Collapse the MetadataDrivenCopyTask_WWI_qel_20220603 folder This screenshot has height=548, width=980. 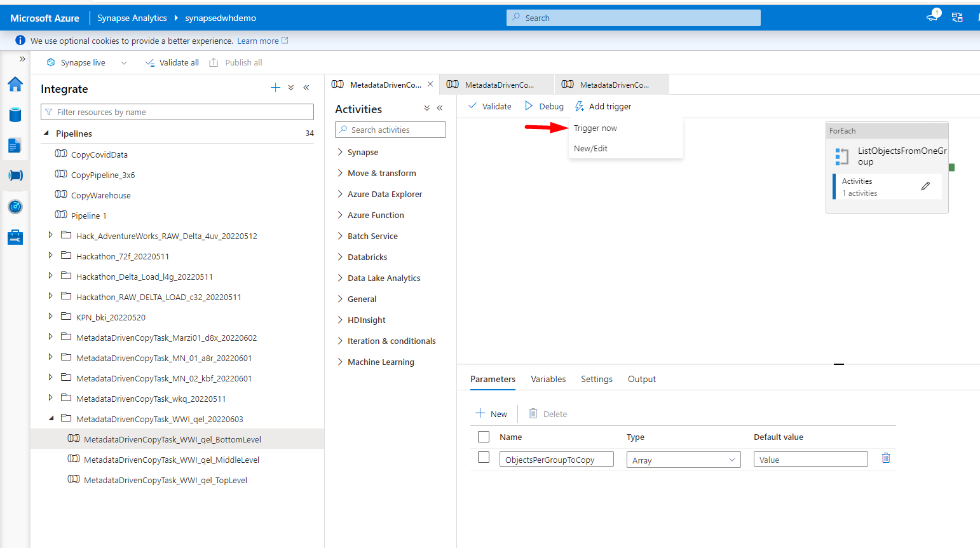[51, 418]
